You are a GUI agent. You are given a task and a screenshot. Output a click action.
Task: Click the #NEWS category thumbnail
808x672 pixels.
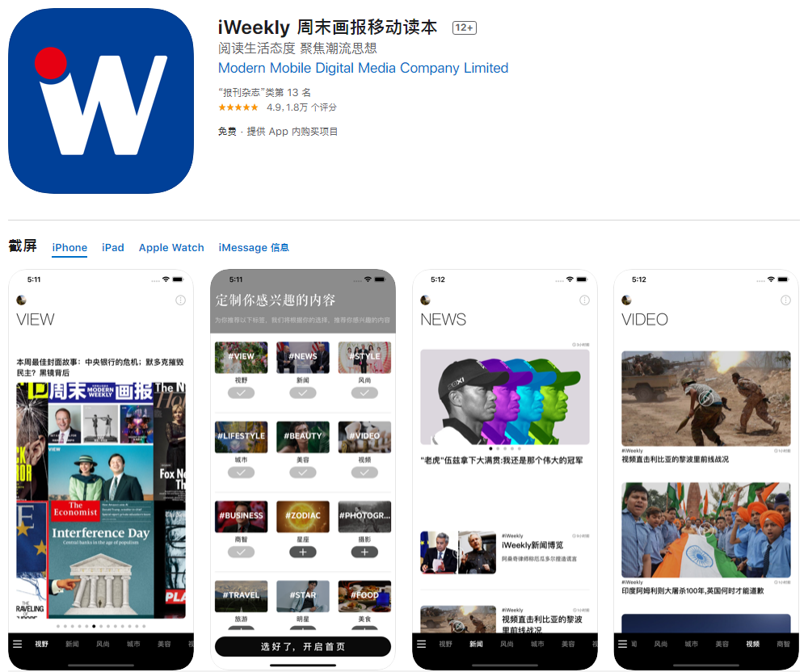(303, 357)
